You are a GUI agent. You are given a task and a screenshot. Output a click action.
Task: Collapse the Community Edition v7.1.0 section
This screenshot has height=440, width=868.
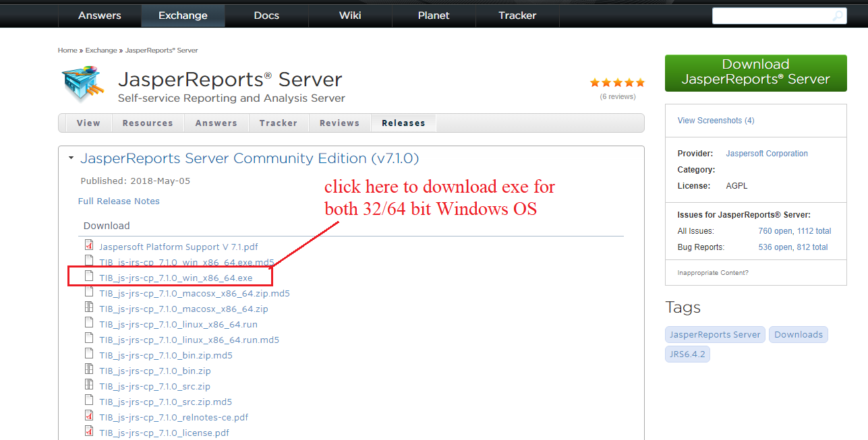(x=71, y=158)
